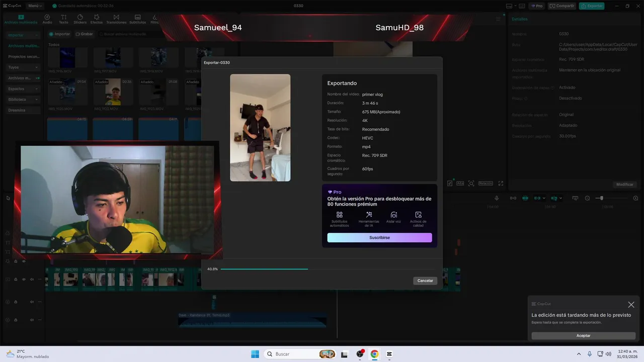The image size is (644, 362).
Task: Click the preview Relación aspect button
Action: (x=486, y=184)
